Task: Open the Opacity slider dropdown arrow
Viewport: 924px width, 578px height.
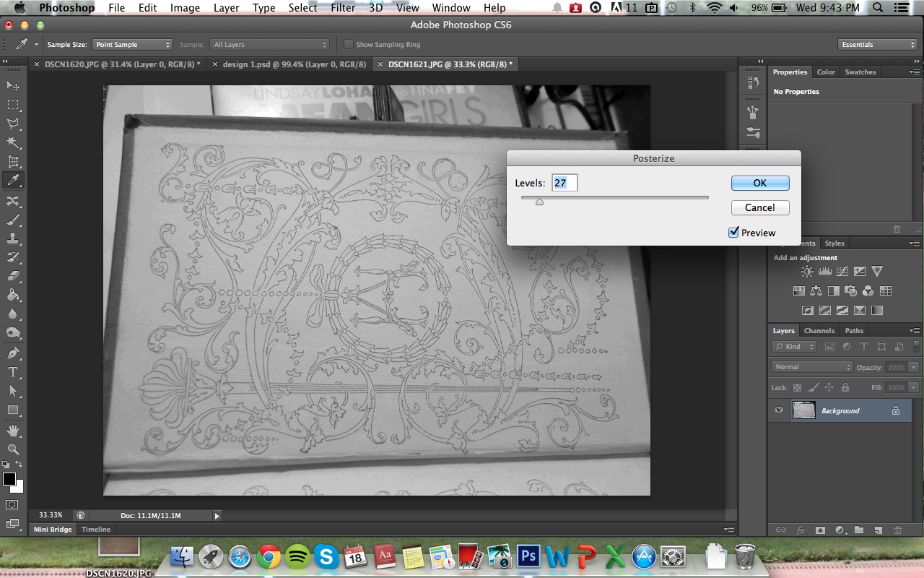Action: (914, 367)
